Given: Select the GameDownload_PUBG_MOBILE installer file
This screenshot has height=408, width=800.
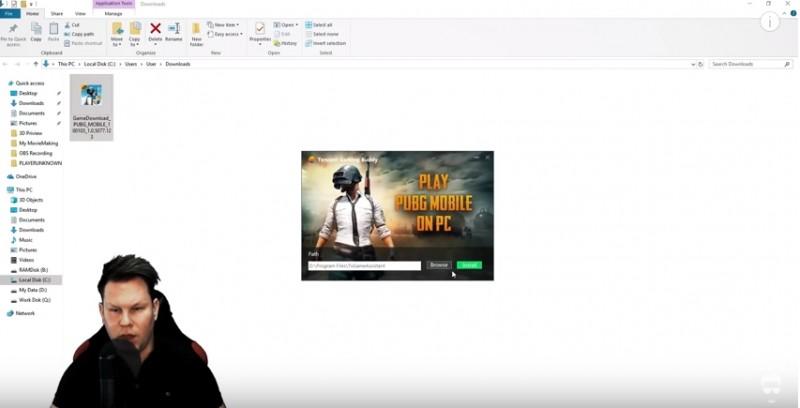Looking at the screenshot, I should click(x=91, y=107).
